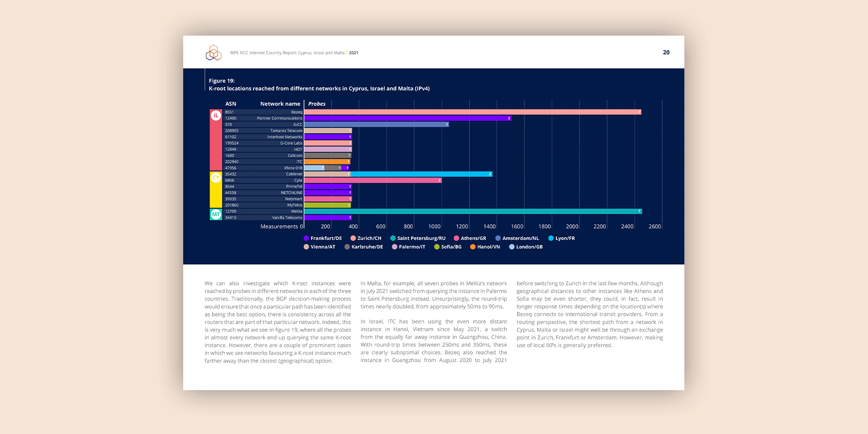The height and width of the screenshot is (434, 868).
Task: Click the MT country badge
Action: (216, 214)
